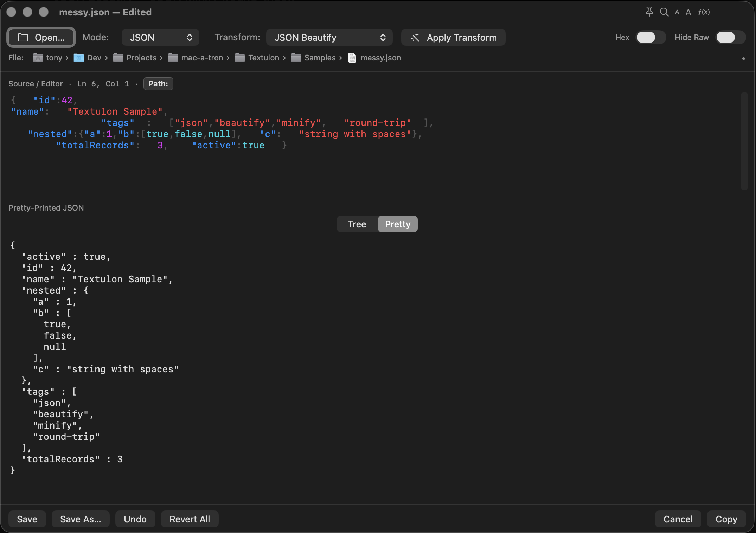Click the tony home folder icon in path

pyautogui.click(x=38, y=58)
